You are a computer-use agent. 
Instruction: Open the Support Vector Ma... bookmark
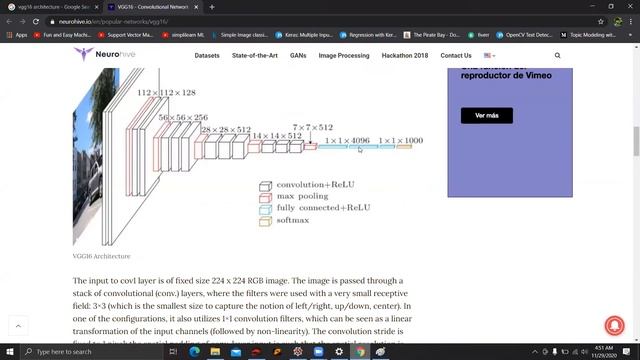[125, 35]
